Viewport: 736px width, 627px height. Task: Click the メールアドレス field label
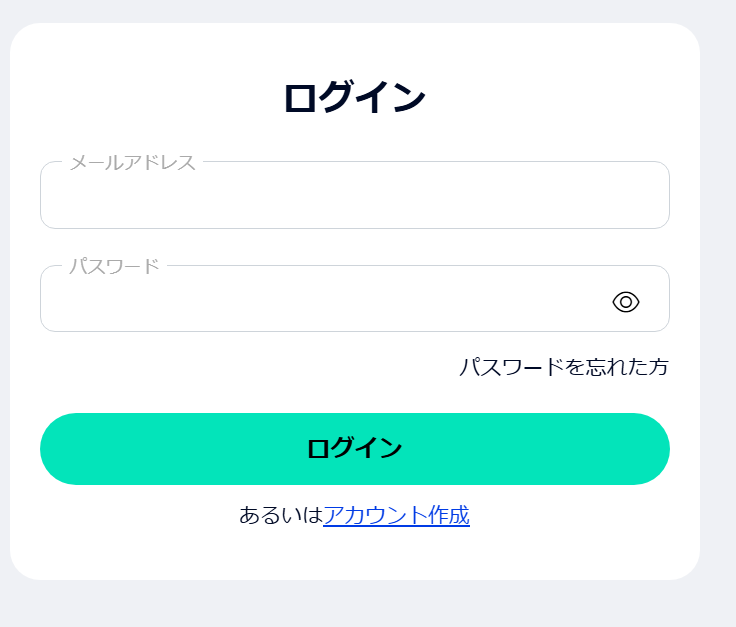(x=132, y=163)
